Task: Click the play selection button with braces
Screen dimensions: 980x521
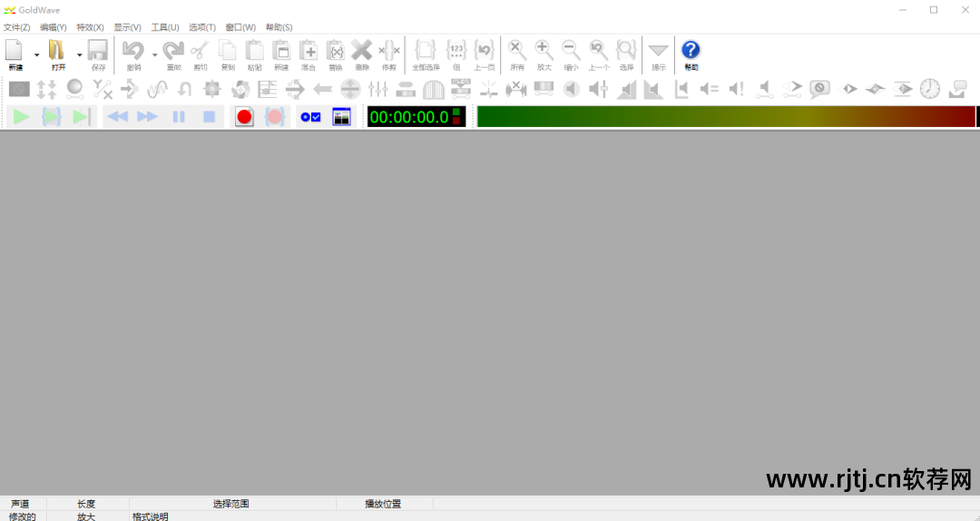Action: (x=51, y=117)
